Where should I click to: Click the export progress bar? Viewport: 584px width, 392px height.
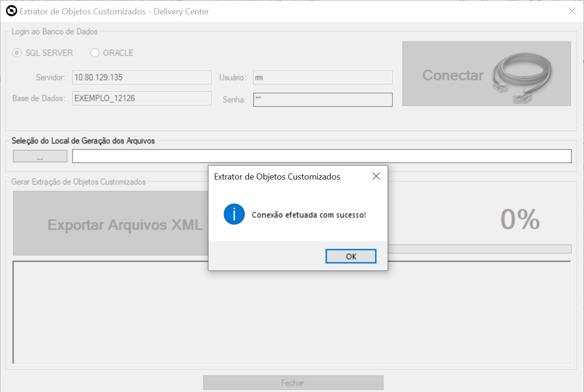click(480, 249)
